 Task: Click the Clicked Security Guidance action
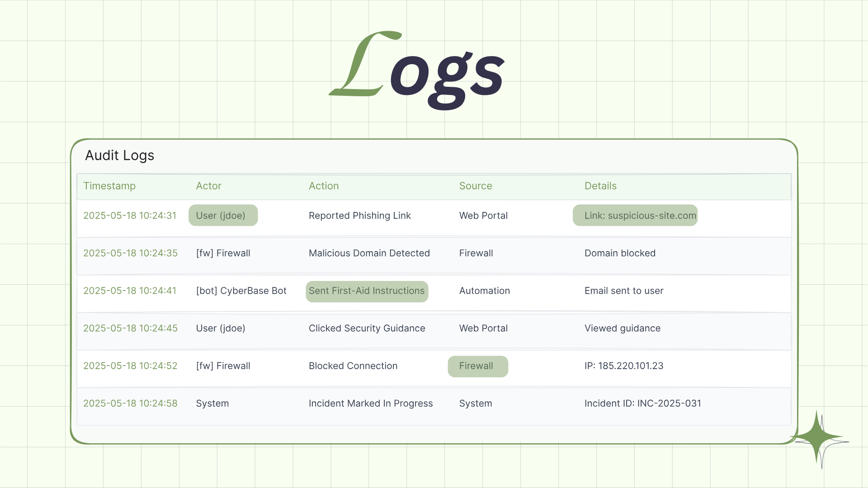(x=367, y=328)
